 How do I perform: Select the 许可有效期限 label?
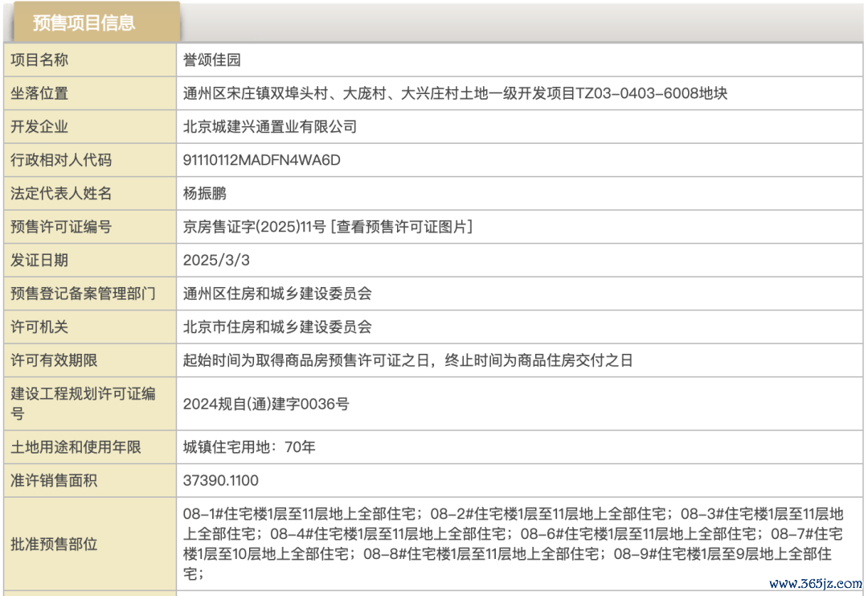coord(54,360)
